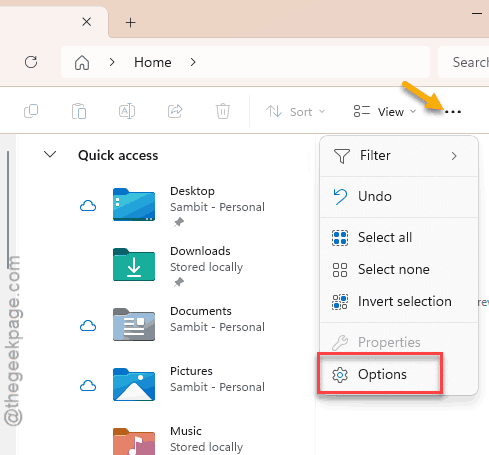
Task: Collapse the Quick access section
Action: 50,154
